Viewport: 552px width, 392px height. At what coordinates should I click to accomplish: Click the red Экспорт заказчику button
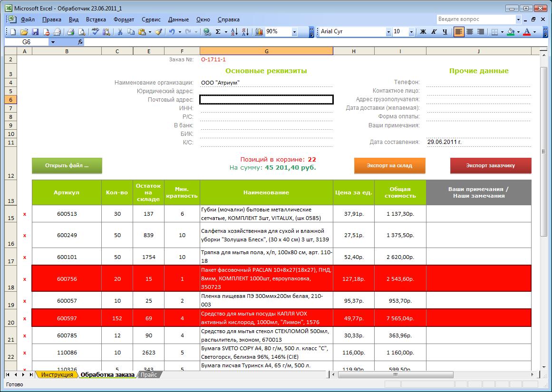coord(490,165)
